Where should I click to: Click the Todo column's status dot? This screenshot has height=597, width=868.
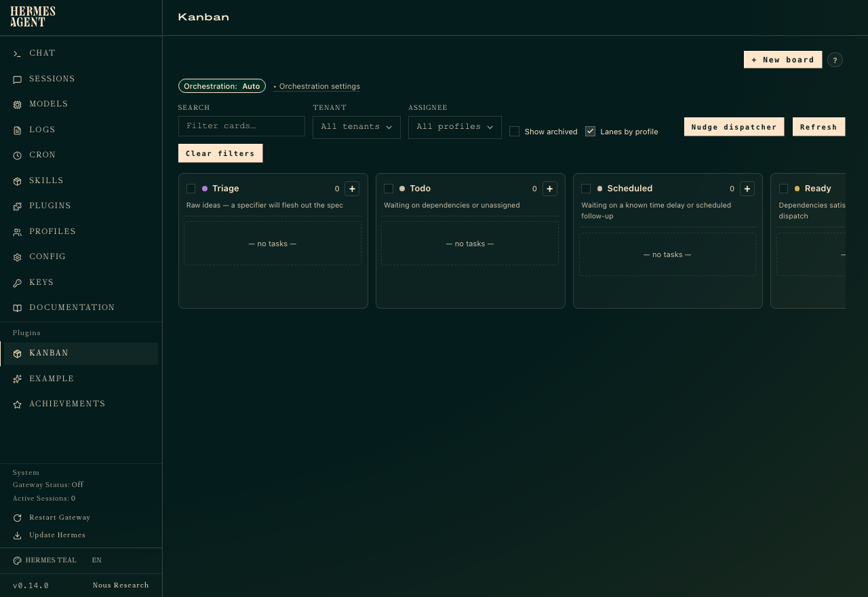click(x=402, y=189)
